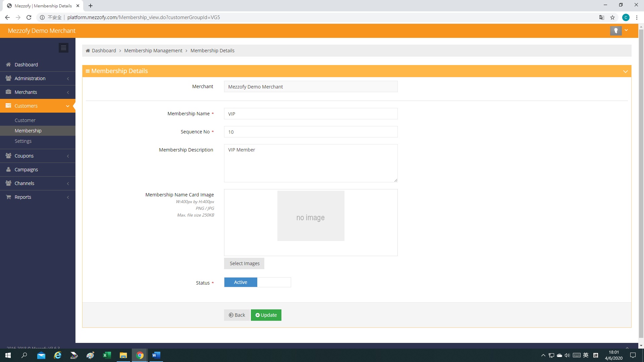The width and height of the screenshot is (644, 362).
Task: Click the Google Translate icon in the address bar
Action: coord(601,17)
